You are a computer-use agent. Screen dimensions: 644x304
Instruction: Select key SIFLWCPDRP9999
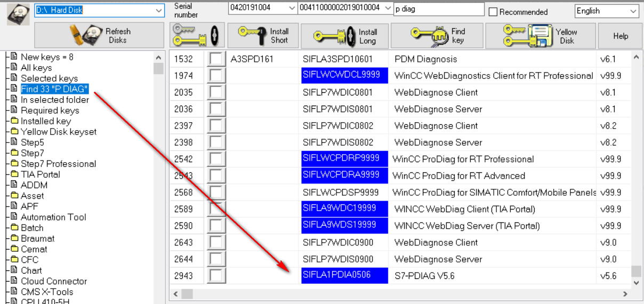point(344,159)
